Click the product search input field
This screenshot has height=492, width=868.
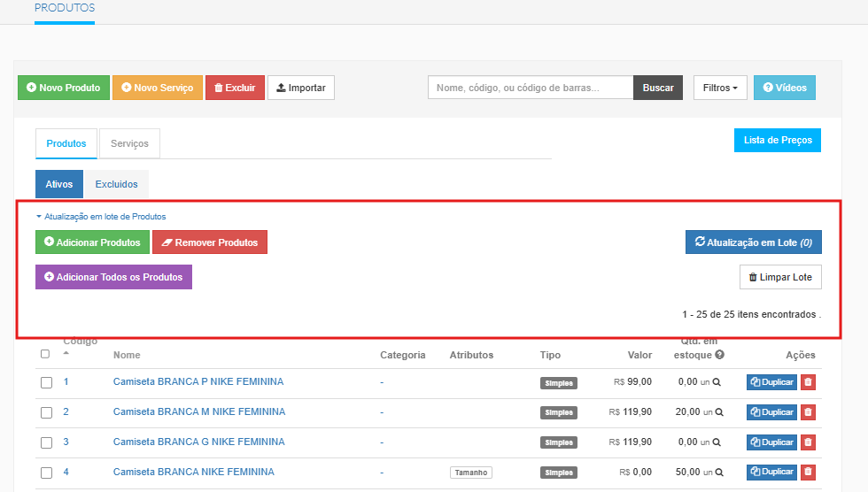coord(531,88)
